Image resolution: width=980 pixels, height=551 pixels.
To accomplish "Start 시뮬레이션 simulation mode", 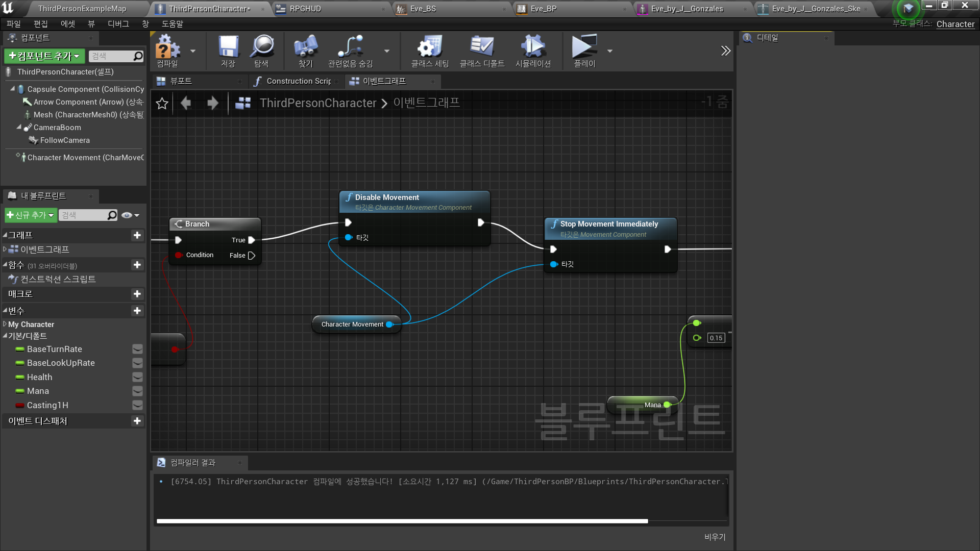I will tap(533, 50).
